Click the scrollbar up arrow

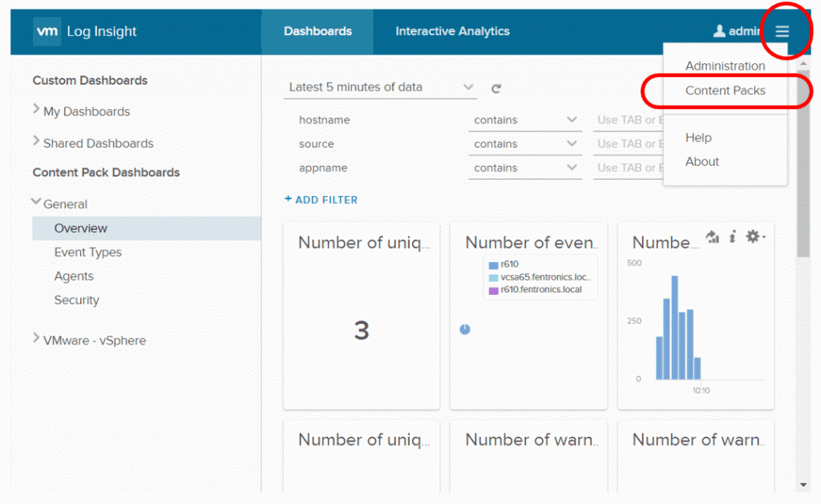tap(803, 63)
